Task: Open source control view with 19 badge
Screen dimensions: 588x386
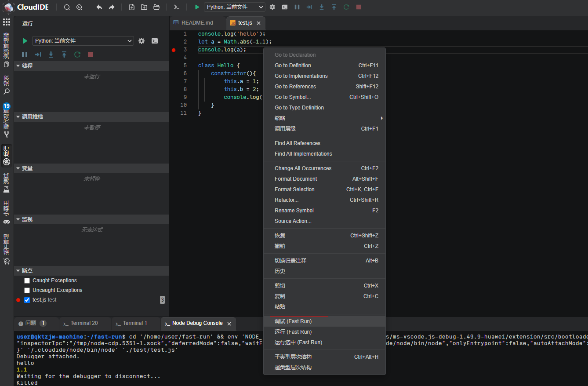Action: pyautogui.click(x=6, y=121)
